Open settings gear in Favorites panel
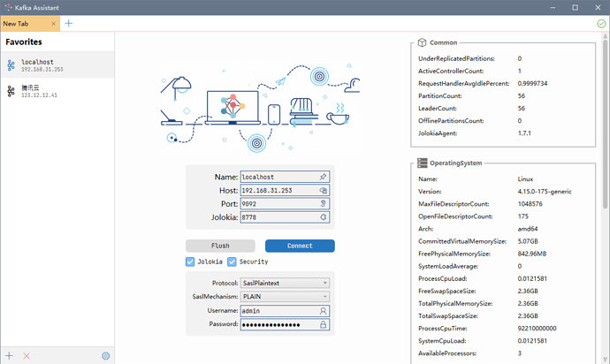Image resolution: width=610 pixels, height=364 pixels. (x=105, y=355)
